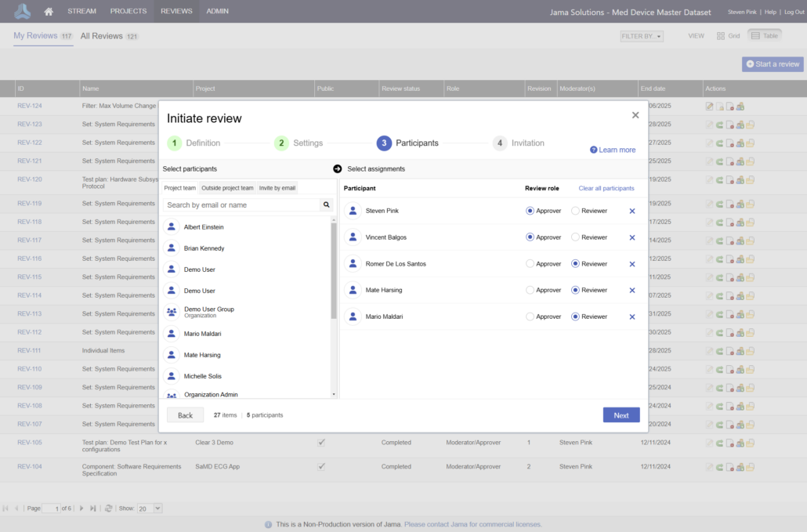Set Vincent Balgos as Reviewer
The width and height of the screenshot is (807, 532).
[x=576, y=237]
